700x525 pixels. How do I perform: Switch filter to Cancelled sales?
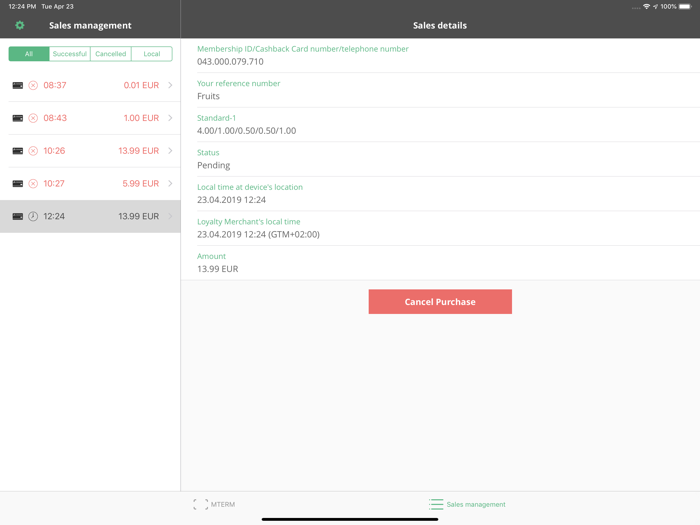[x=111, y=54]
